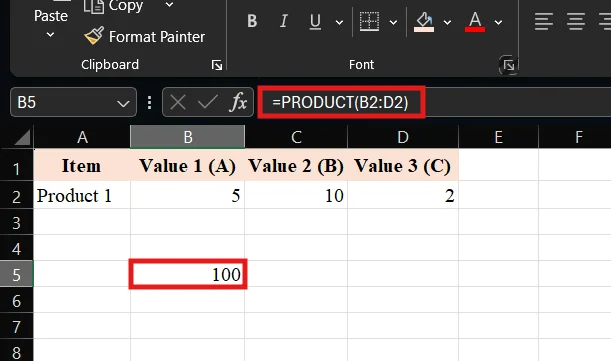Screen dimensions: 611x361
Task: Confirm the entry with checkmark icon
Action: (208, 103)
